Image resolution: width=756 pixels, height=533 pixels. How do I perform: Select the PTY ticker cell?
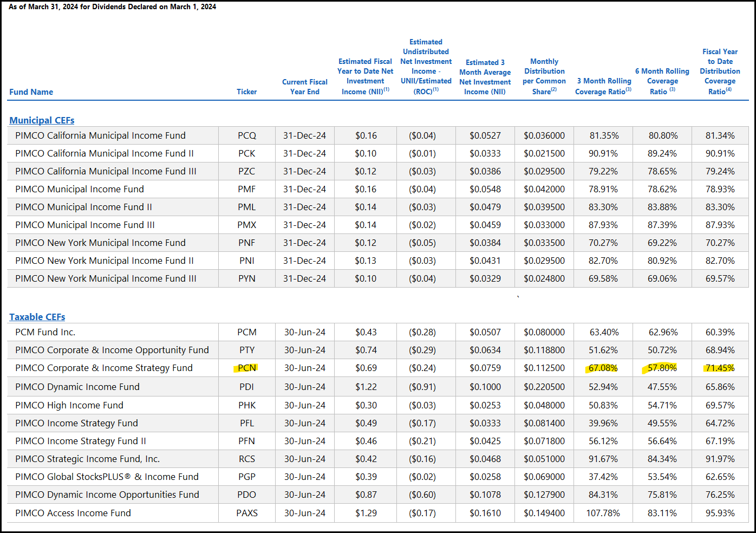pyautogui.click(x=247, y=350)
